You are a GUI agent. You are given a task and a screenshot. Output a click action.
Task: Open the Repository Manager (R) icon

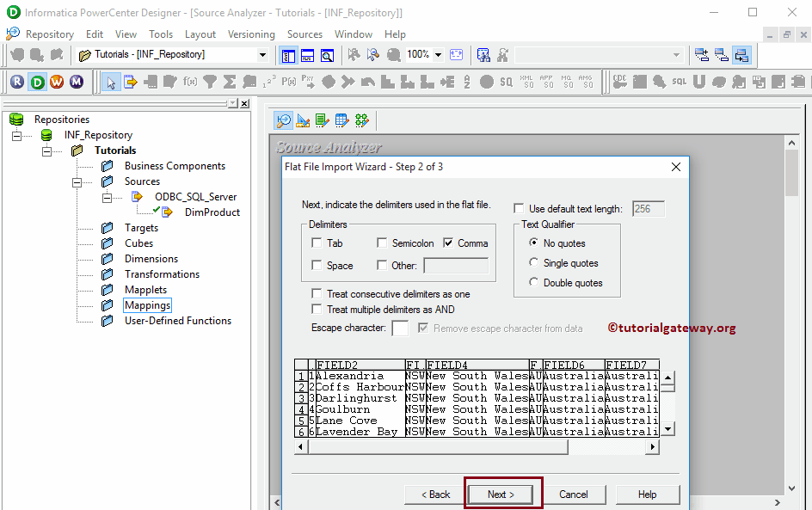(17, 82)
